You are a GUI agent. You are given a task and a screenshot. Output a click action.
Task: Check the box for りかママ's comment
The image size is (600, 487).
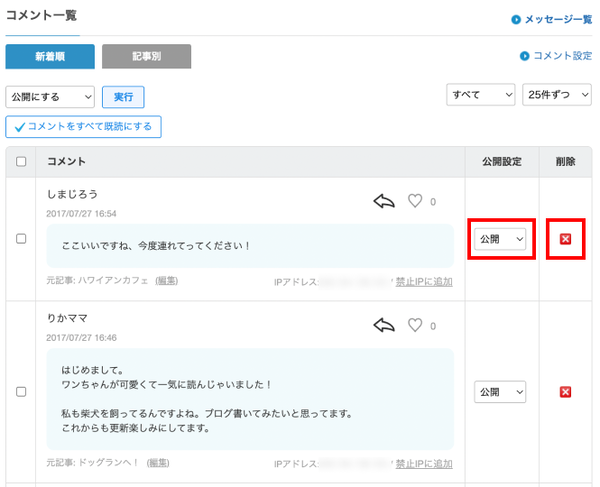coord(21,392)
